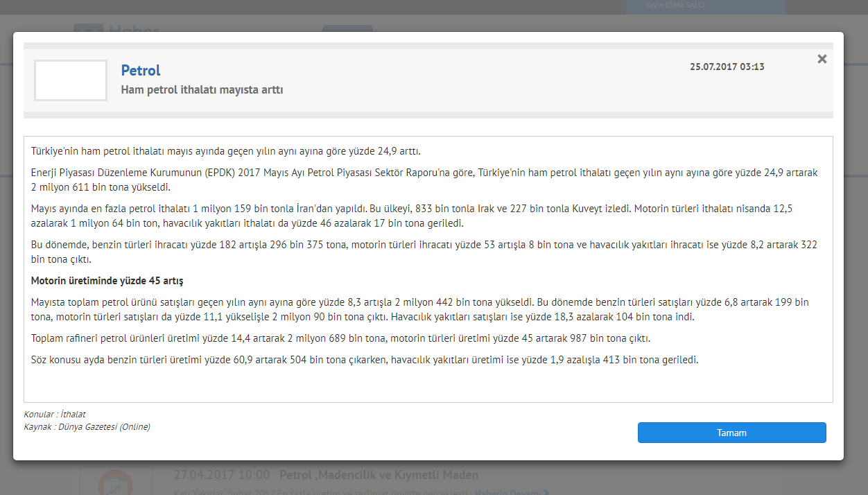Click 'Petrol ,Madencilik ve Kıymetli Maden' in the background page
The width and height of the screenshot is (868, 495).
379,475
